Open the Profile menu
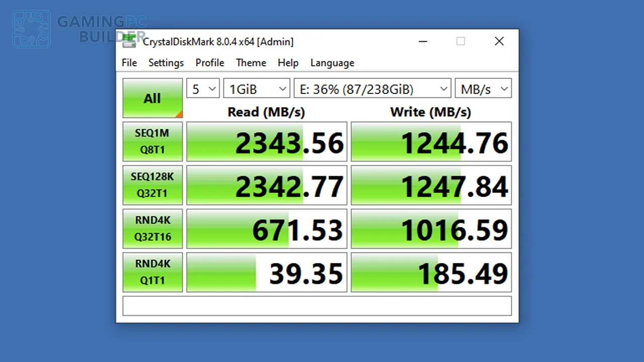 pyautogui.click(x=210, y=63)
